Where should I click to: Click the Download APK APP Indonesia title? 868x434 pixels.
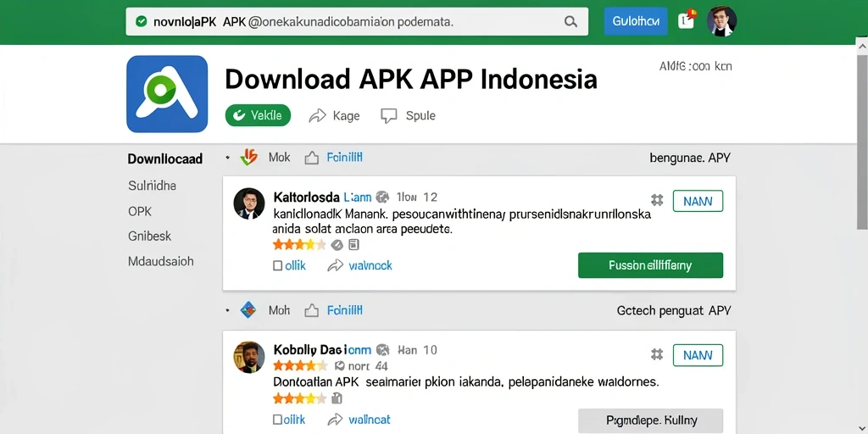(411, 79)
